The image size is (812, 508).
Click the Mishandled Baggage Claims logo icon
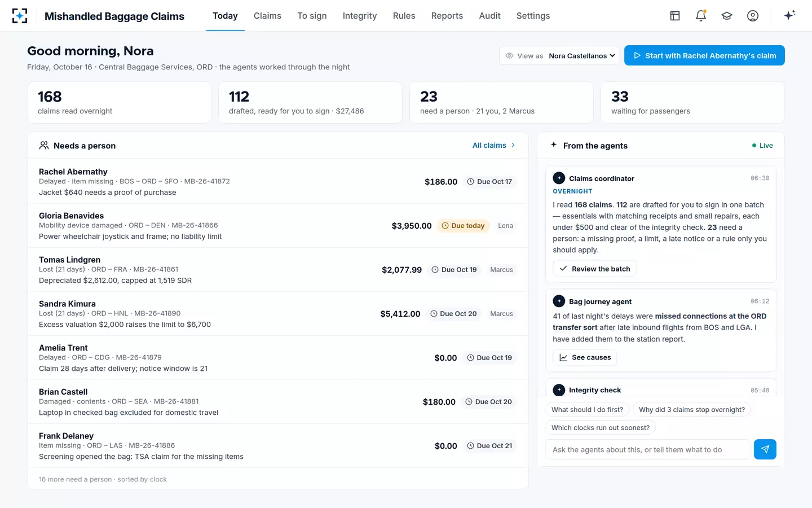click(x=20, y=16)
